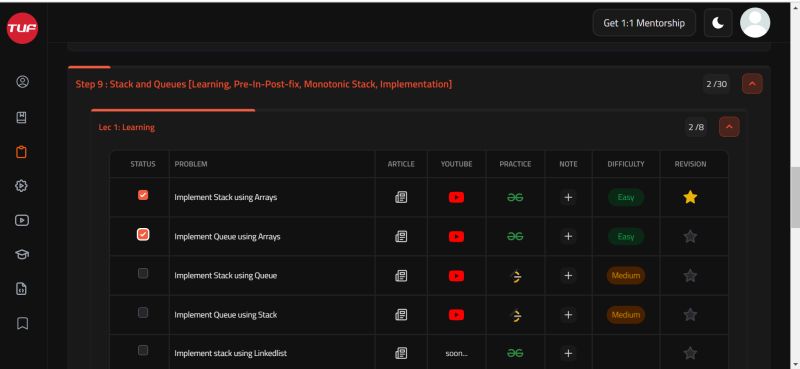Click the Easy badge for Implement Stack using Arrays
The height and width of the screenshot is (369, 800).
[x=626, y=197]
